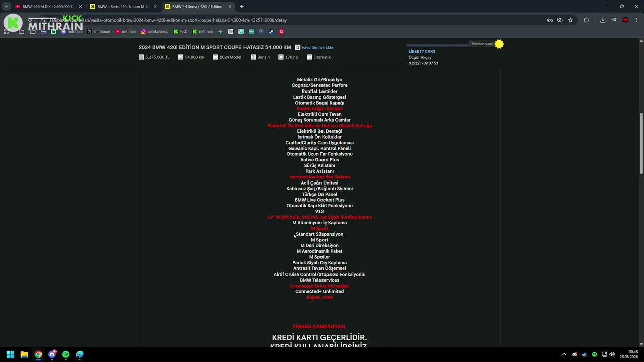The image size is (644, 362).
Task: Open the network tray icon
Action: (604, 354)
